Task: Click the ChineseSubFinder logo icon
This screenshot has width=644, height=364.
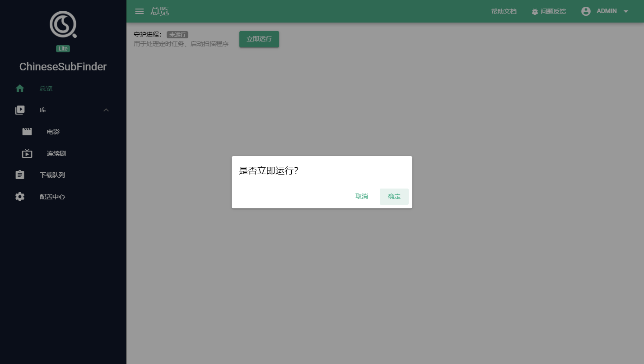Action: tap(63, 24)
